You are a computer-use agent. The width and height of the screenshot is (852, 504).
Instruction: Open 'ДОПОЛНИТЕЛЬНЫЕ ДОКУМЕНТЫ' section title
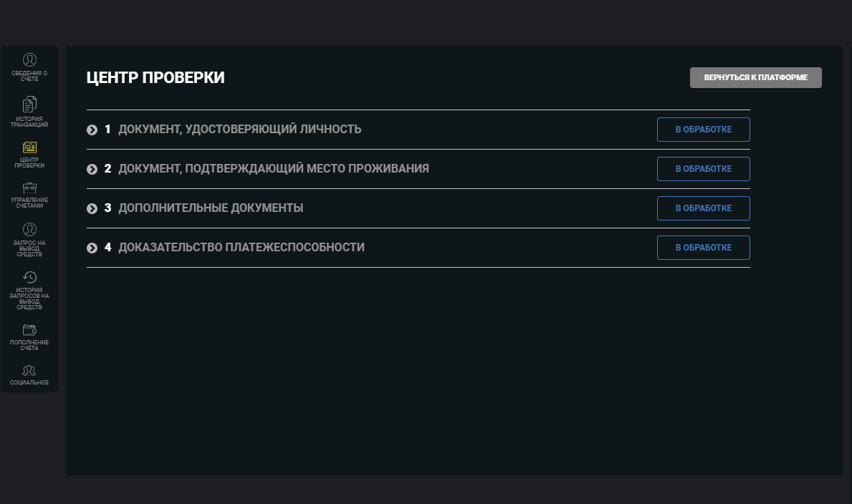[210, 208]
